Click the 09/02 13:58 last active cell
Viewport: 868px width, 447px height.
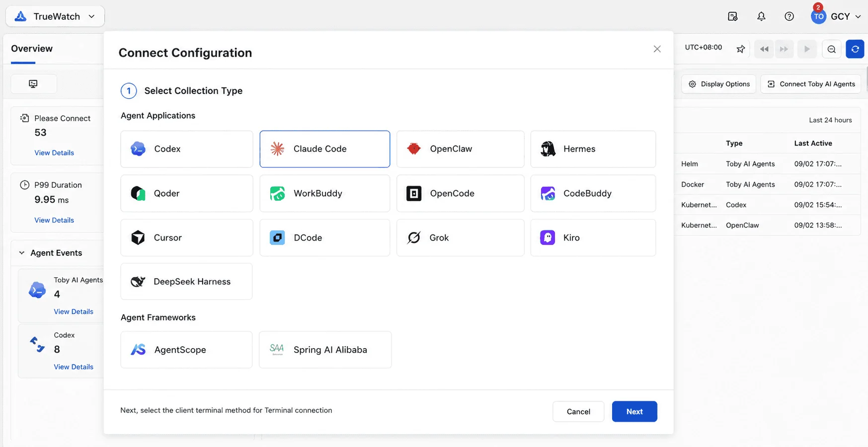click(x=818, y=225)
